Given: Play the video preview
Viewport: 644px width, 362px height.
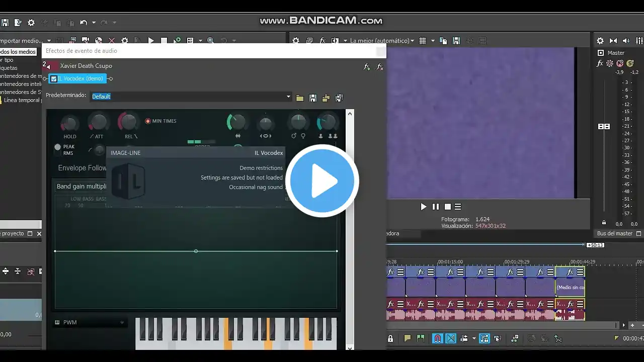Looking at the screenshot, I should coord(423,207).
